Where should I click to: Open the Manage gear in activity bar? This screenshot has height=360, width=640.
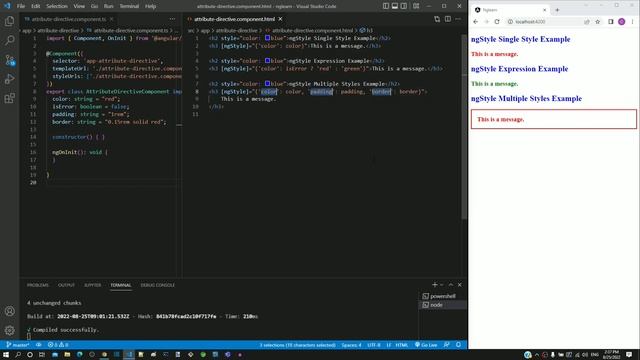(9, 330)
